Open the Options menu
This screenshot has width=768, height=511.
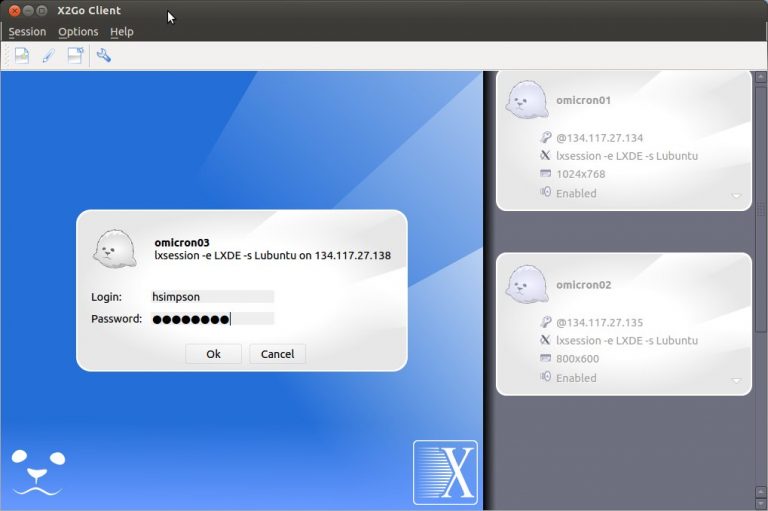tap(78, 32)
